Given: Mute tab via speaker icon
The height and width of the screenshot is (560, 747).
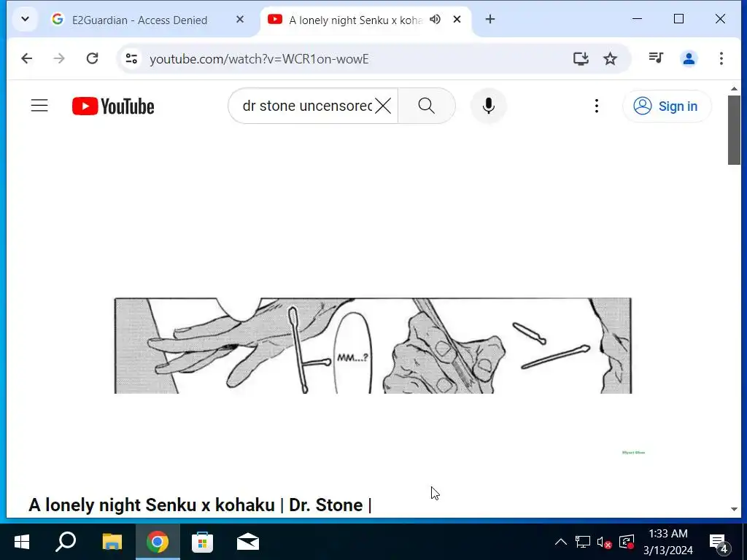Looking at the screenshot, I should coord(435,20).
